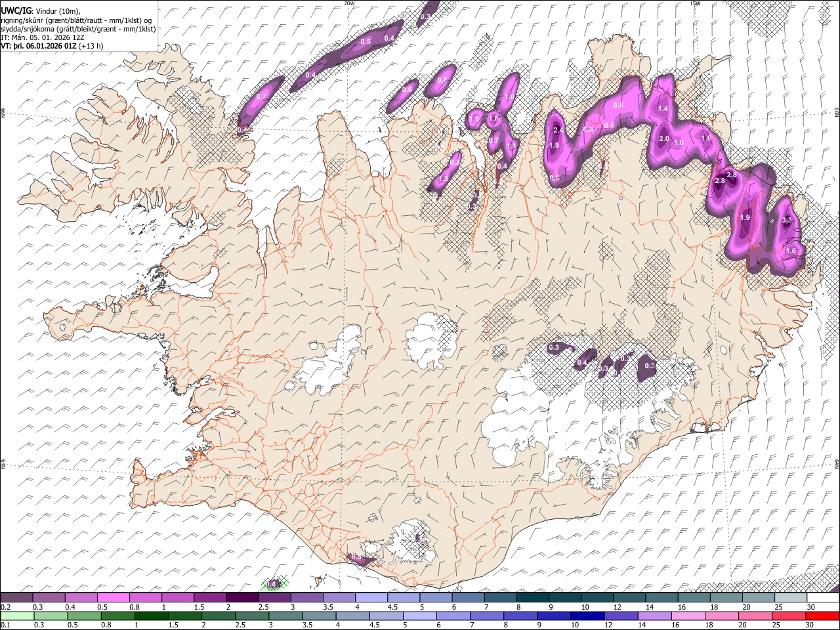Click the top-row legend swatch between 0.2 and 0.3
This screenshot has height=630, width=840.
(16, 598)
